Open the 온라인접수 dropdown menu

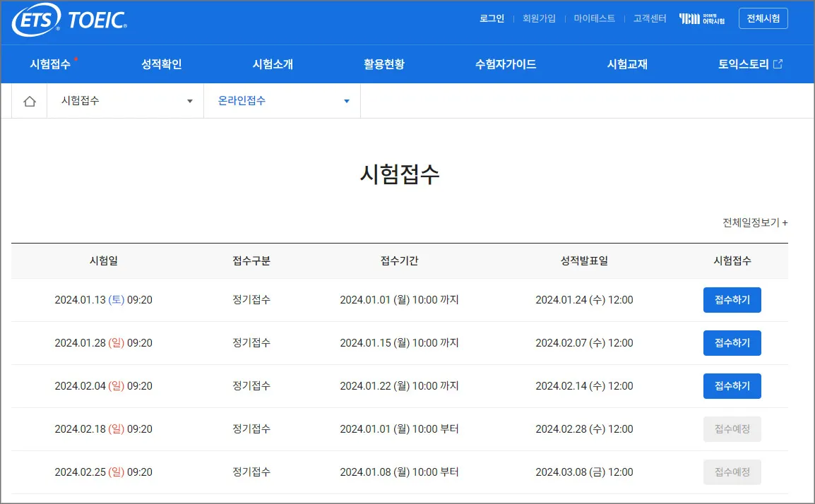pos(346,100)
